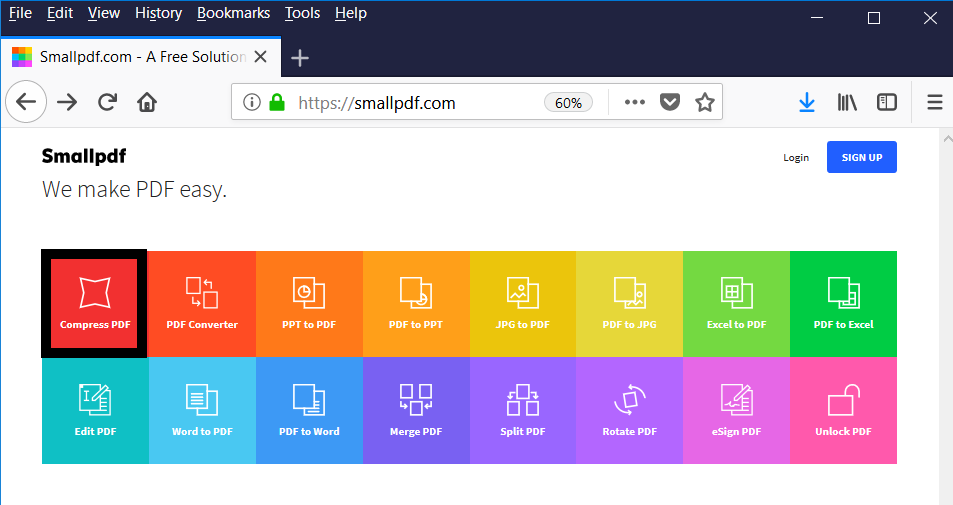
Task: Show site information icon
Action: click(x=252, y=102)
